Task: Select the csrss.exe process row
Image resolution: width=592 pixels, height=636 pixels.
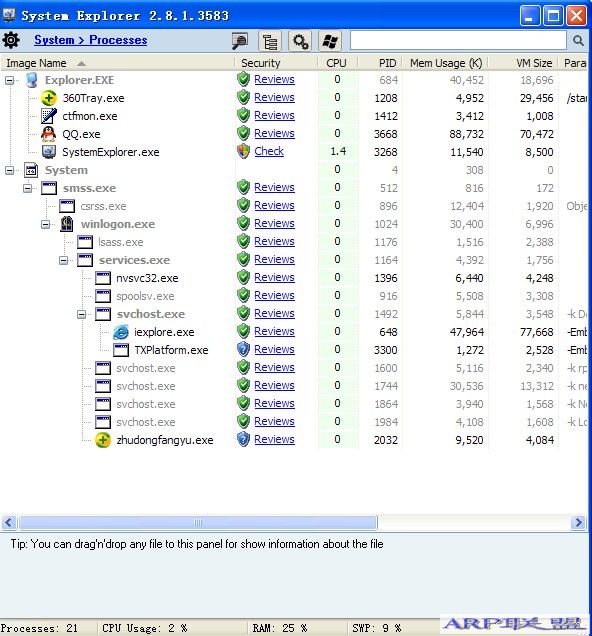Action: point(294,206)
